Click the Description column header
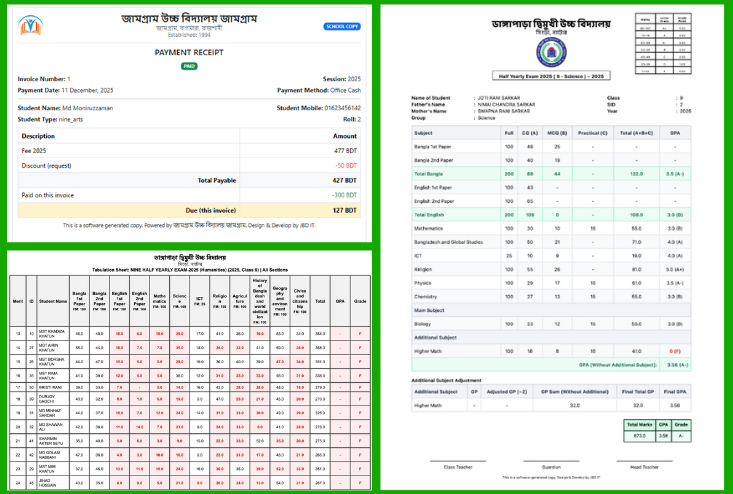 pyautogui.click(x=38, y=135)
